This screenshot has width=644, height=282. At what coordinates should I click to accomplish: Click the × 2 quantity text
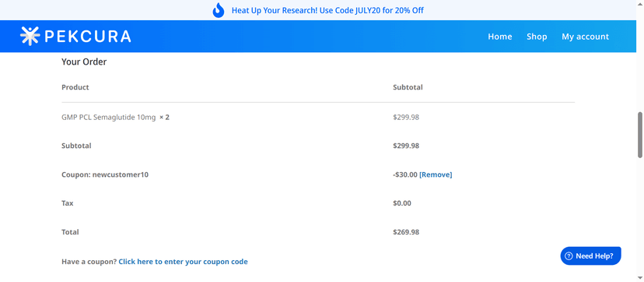164,117
